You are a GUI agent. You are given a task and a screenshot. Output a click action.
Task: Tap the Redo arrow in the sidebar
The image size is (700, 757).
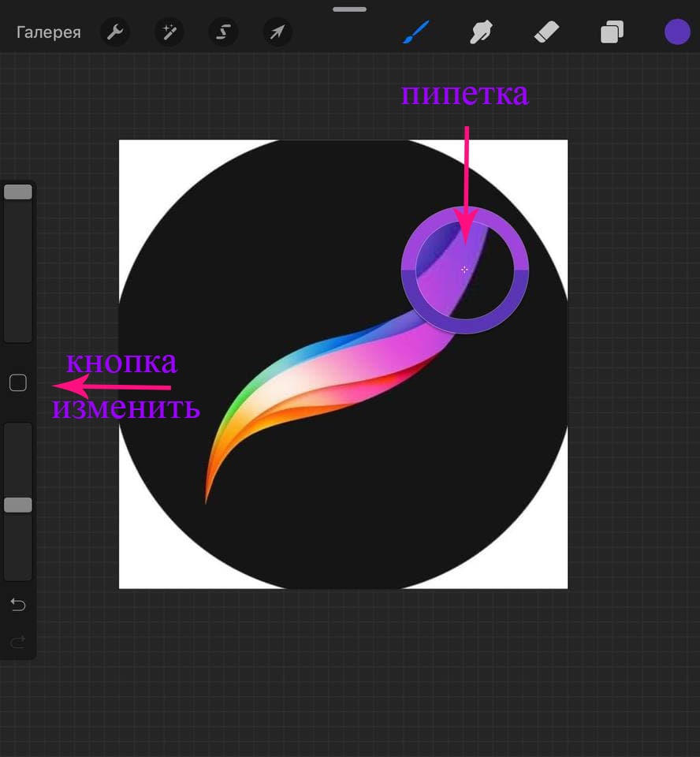point(18,642)
